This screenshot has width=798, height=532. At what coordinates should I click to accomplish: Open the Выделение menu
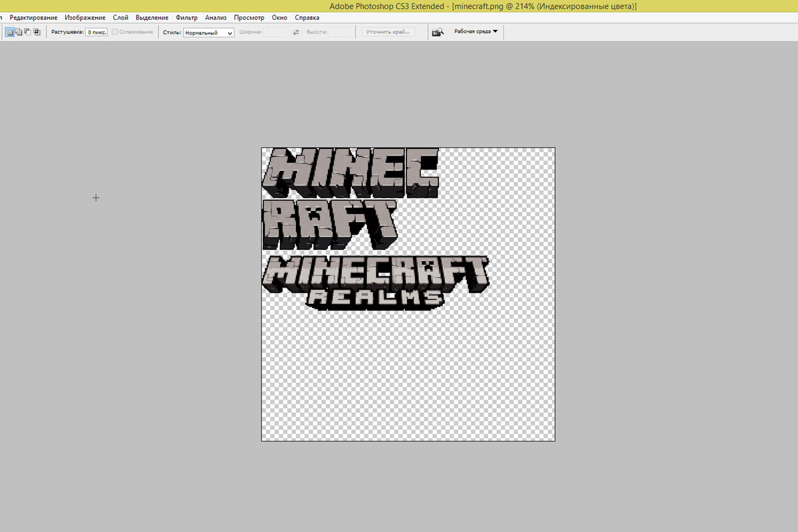click(x=152, y=17)
